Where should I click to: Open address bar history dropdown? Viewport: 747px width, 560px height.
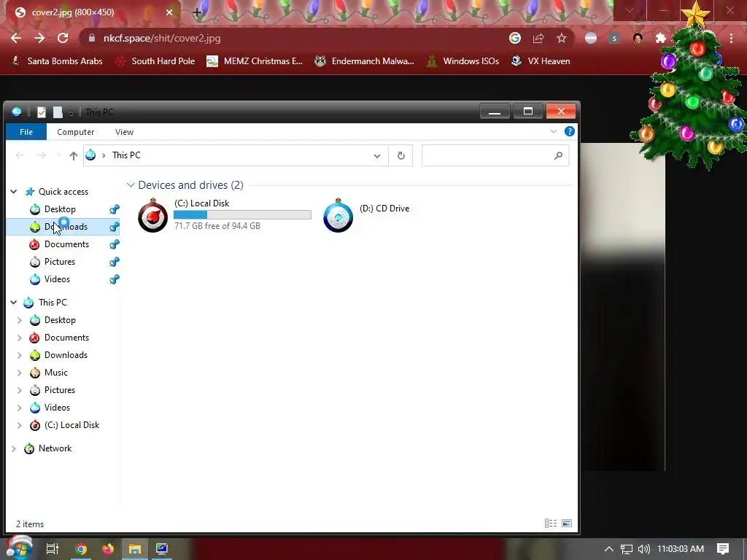pos(377,156)
